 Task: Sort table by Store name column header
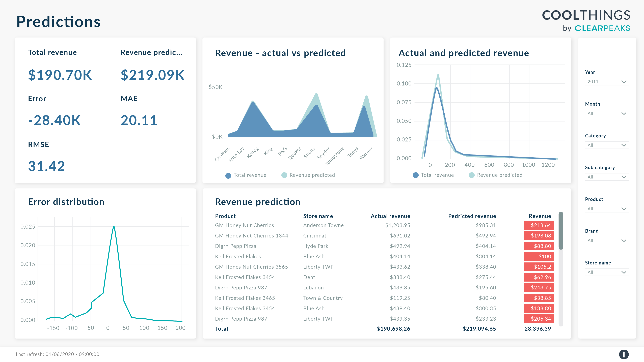click(318, 216)
